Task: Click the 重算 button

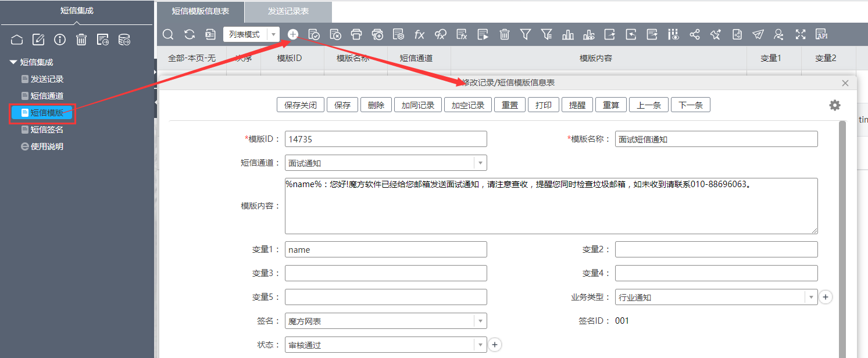Action: (611, 105)
